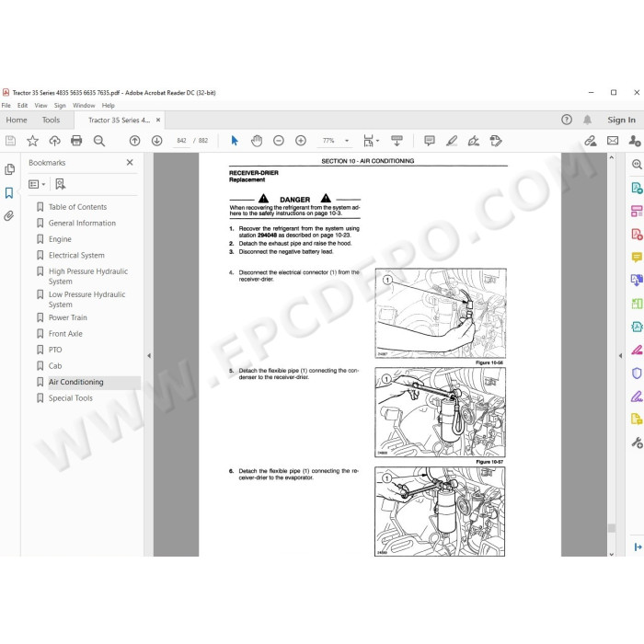This screenshot has width=644, height=644.
Task: Open General Information bookmark
Action: point(82,223)
